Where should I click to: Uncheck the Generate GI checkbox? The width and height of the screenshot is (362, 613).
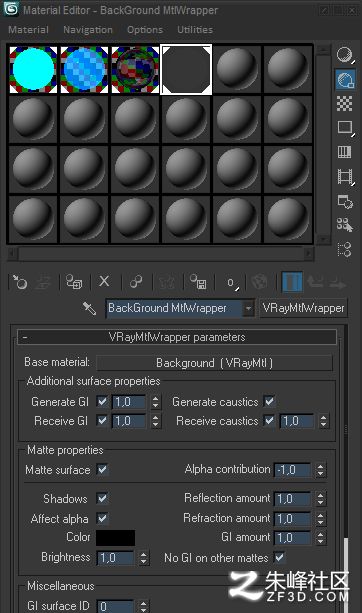coord(102,401)
